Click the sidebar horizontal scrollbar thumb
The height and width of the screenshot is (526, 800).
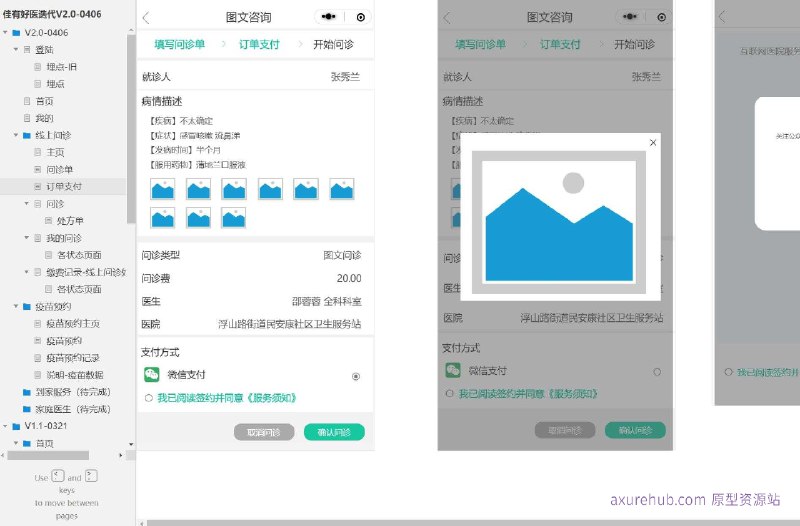(x=48, y=455)
